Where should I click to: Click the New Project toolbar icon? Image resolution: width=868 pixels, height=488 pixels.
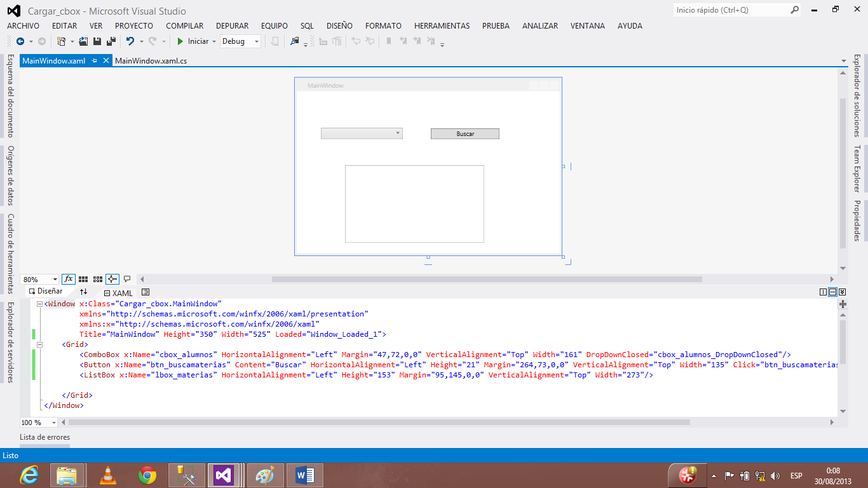click(x=60, y=41)
